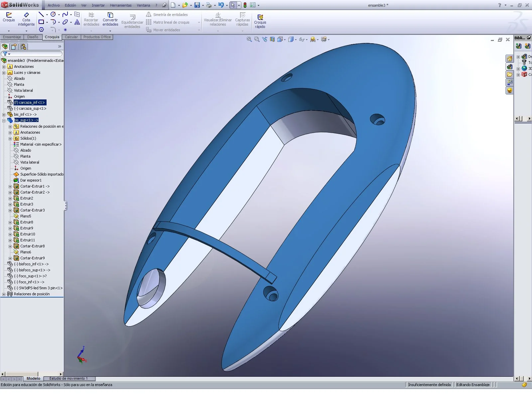
Task: Open the Archivo menu
Action: (54, 5)
